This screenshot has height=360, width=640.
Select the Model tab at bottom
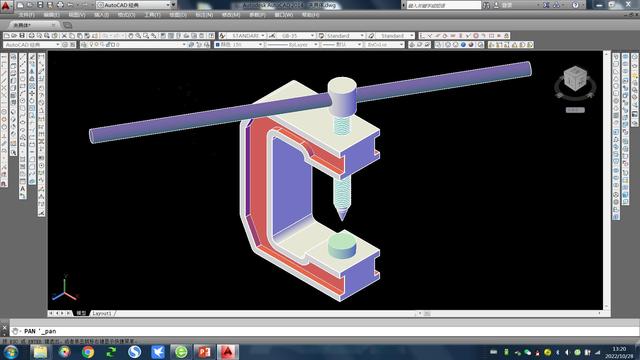point(81,313)
